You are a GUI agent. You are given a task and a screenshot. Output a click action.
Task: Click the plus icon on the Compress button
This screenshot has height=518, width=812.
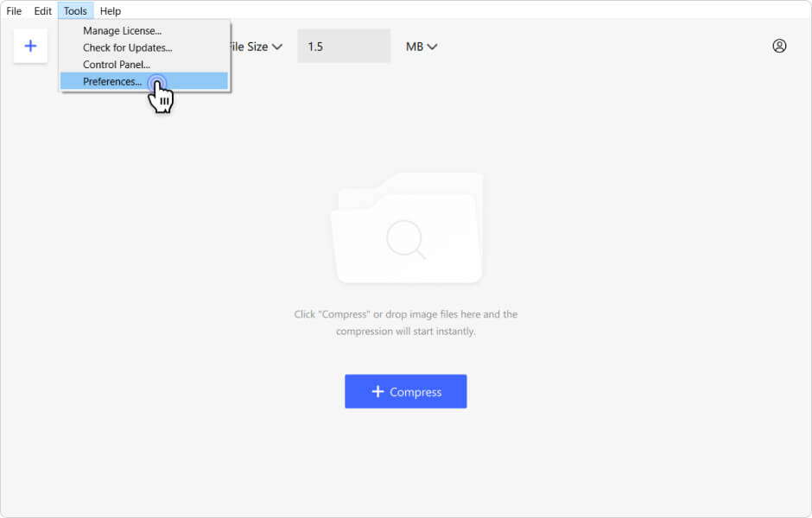pyautogui.click(x=377, y=392)
